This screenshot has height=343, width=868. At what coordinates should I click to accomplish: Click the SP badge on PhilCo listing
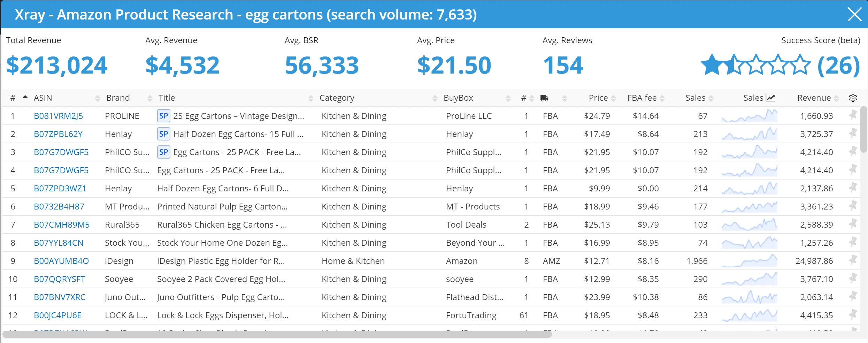(x=163, y=152)
